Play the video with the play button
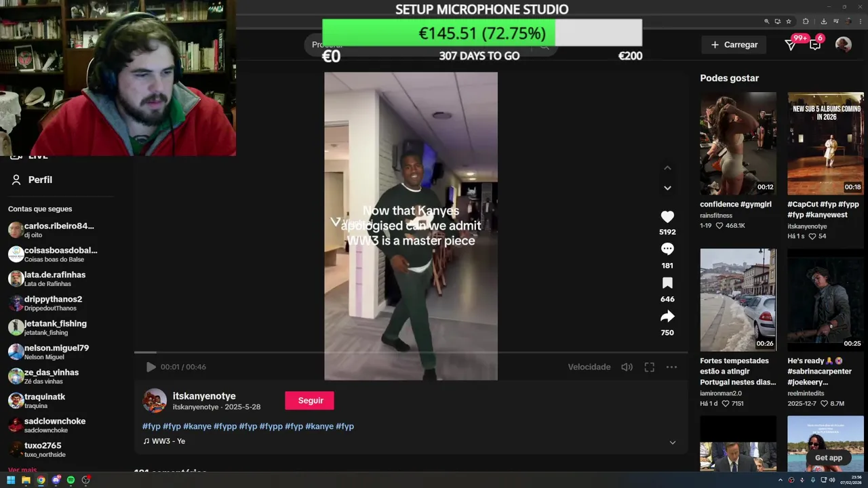Screen dimensions: 868x488 tap(151, 367)
